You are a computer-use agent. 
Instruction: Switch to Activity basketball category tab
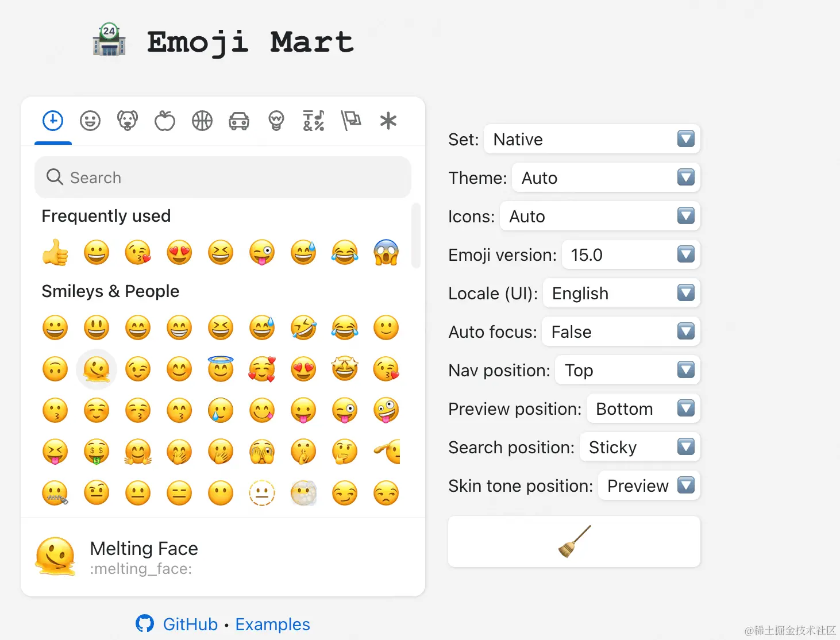(x=202, y=121)
